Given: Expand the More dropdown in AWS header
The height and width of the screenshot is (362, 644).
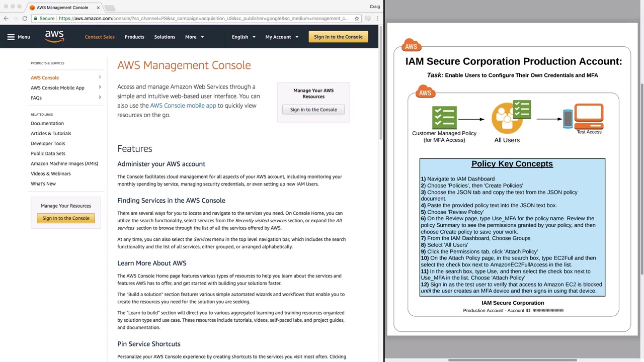Looking at the screenshot, I should pos(194,37).
